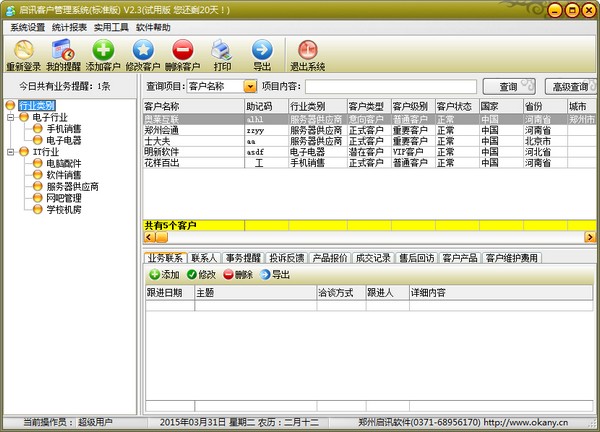Click the http://www.okany.cn status bar link

tap(526, 422)
